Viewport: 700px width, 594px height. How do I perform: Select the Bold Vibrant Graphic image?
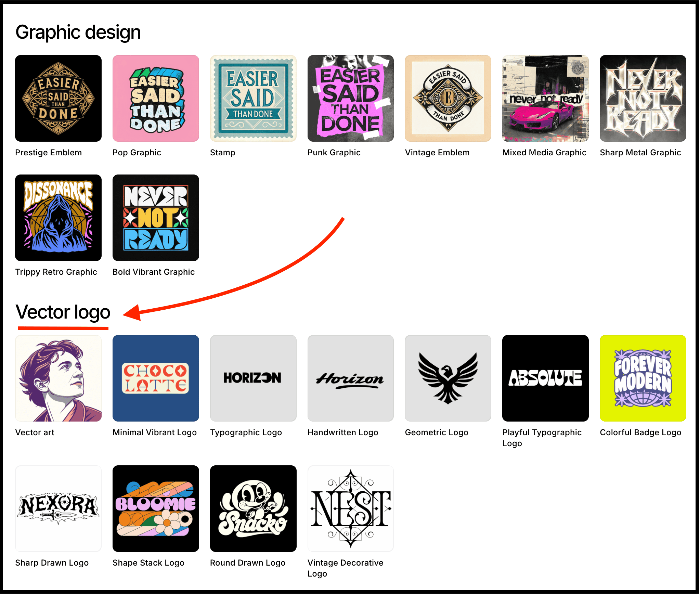(156, 218)
